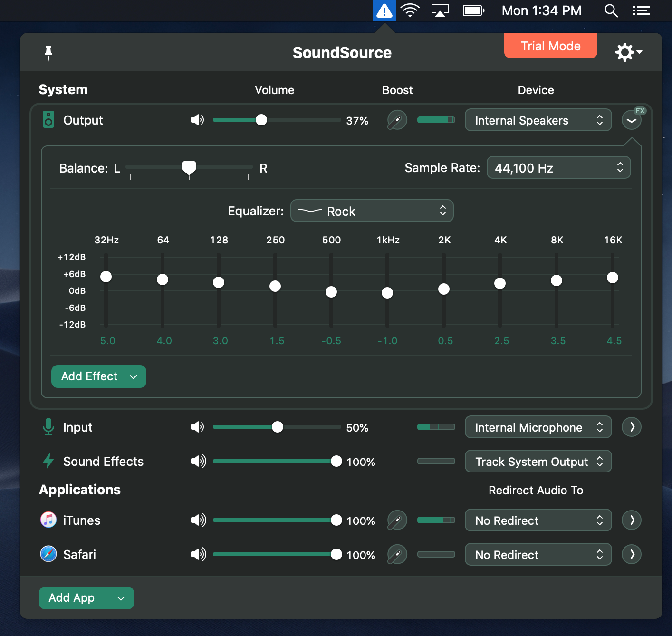This screenshot has height=636, width=672.
Task: Click the Output level meter
Action: (x=436, y=120)
